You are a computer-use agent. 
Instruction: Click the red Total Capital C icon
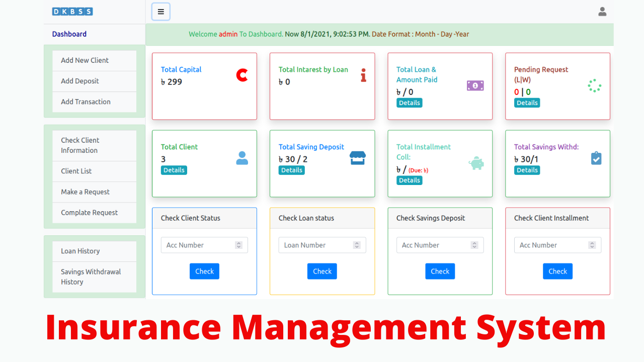(x=242, y=75)
